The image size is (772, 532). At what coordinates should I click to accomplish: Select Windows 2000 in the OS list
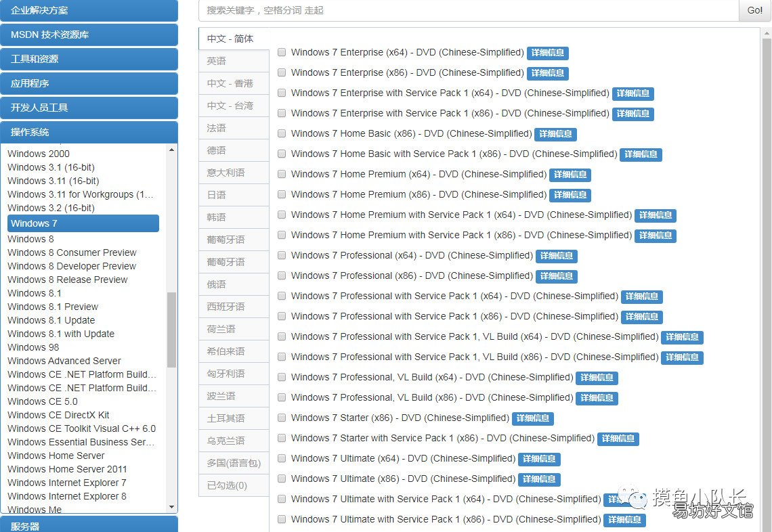[39, 154]
